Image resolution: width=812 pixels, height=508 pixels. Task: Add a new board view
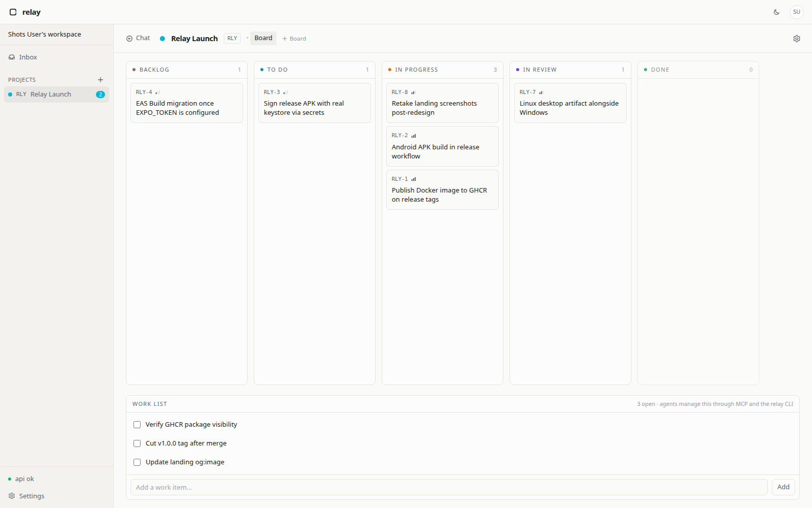[294, 39]
